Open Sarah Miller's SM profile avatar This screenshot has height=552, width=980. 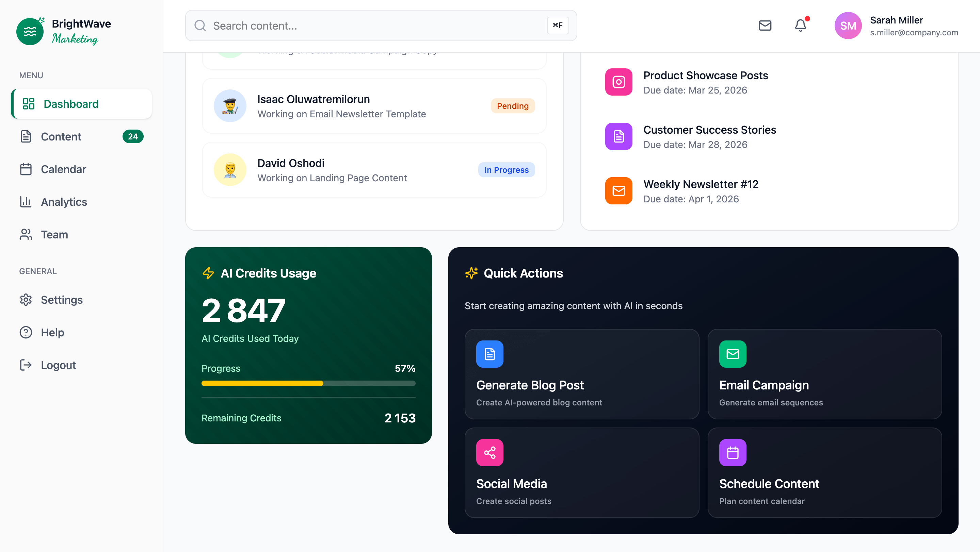[848, 26]
